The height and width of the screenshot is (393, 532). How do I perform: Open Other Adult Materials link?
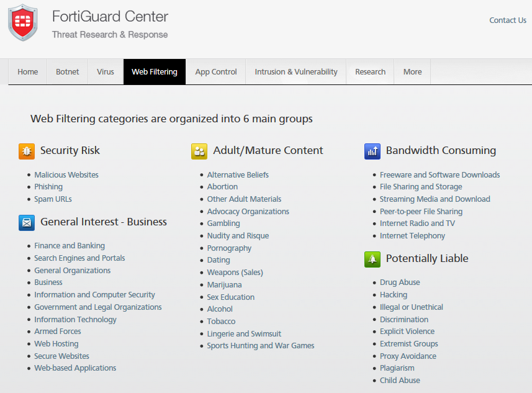(x=244, y=199)
